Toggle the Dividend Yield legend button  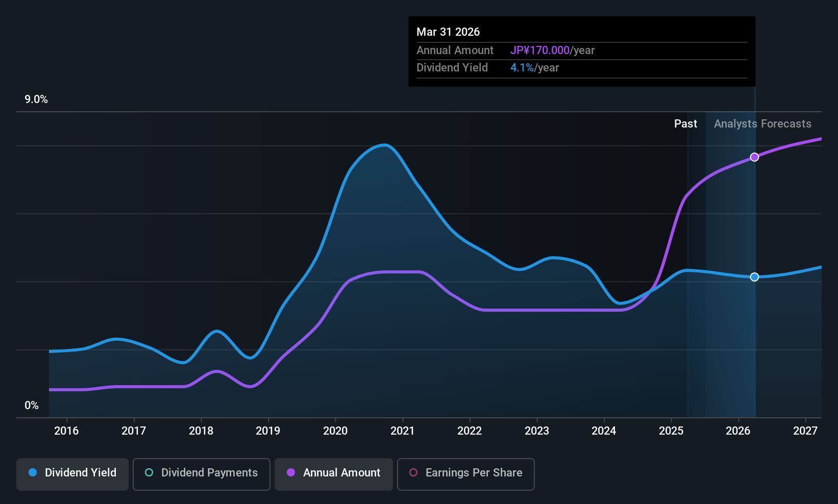[72, 474]
